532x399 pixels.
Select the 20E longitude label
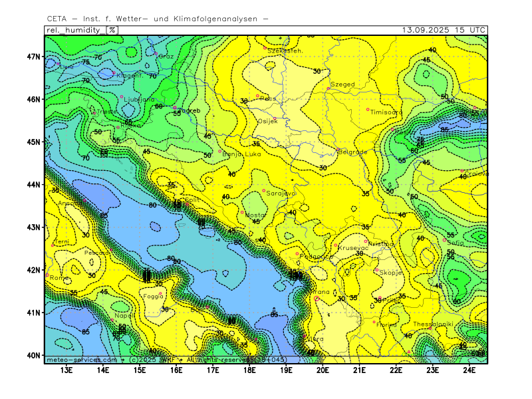(323, 370)
